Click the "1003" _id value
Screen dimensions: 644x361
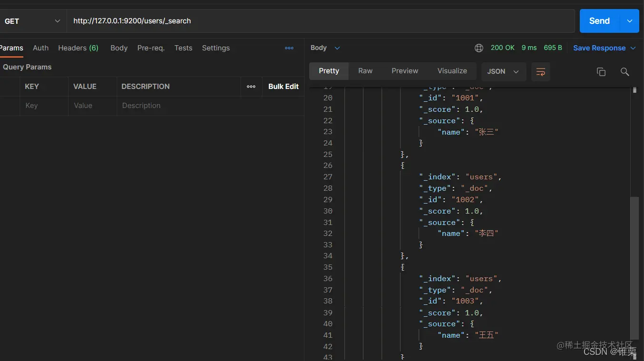[x=465, y=301]
